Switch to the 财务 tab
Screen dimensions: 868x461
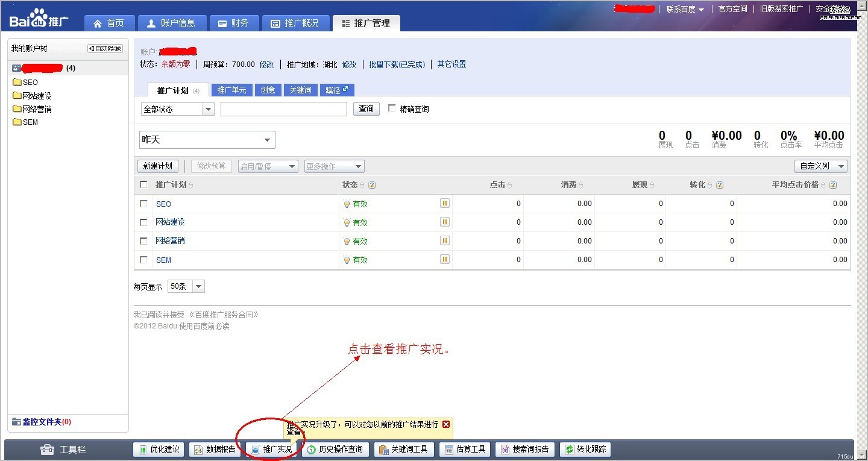234,23
